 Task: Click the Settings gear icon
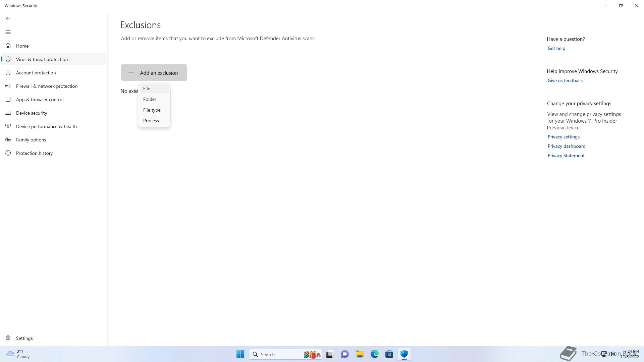(8, 338)
